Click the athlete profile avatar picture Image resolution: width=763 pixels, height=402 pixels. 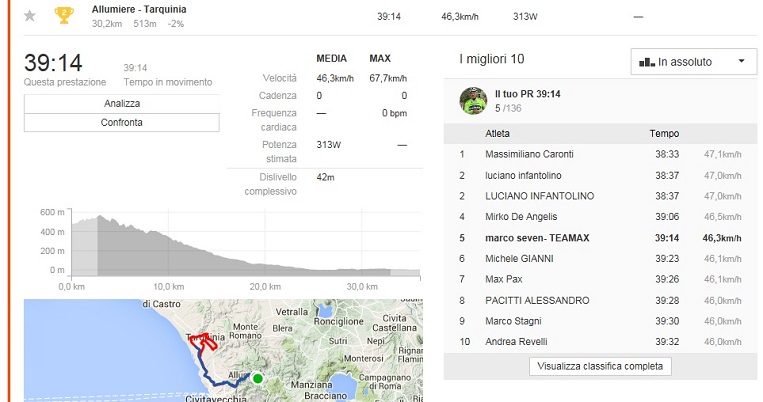(x=473, y=100)
